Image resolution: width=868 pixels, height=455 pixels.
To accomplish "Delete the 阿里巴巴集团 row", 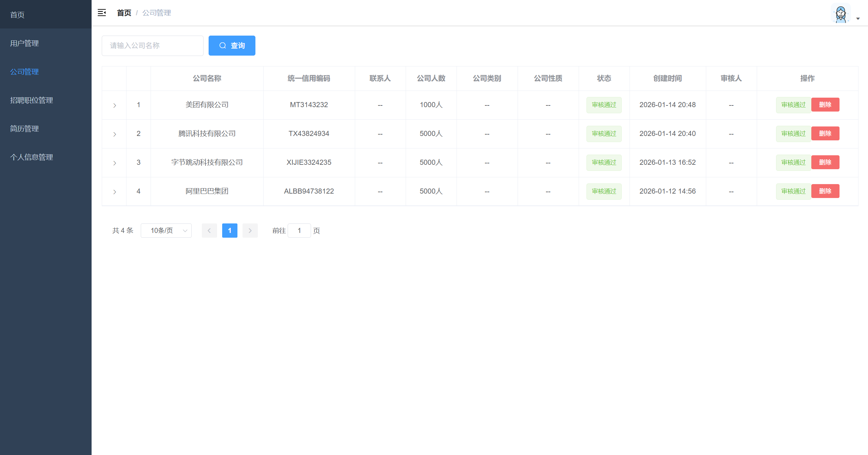I will (x=825, y=191).
